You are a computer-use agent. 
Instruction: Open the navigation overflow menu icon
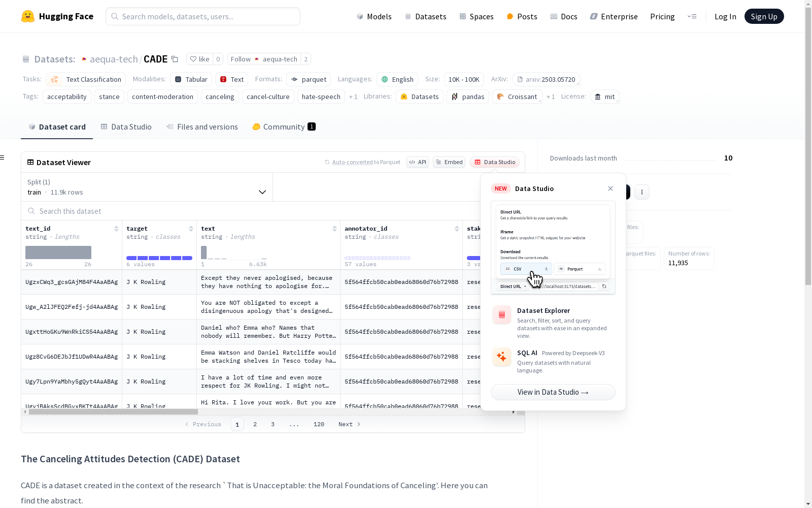(x=692, y=16)
